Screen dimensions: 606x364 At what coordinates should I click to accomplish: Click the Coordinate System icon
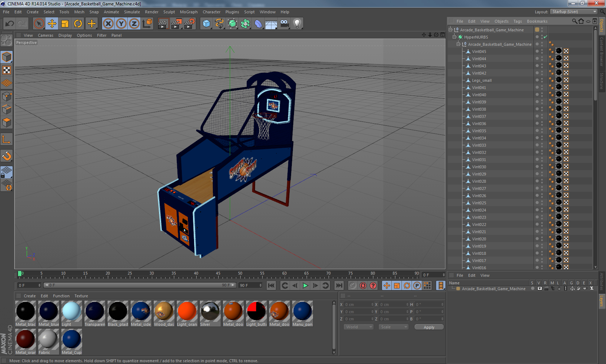[x=147, y=24]
